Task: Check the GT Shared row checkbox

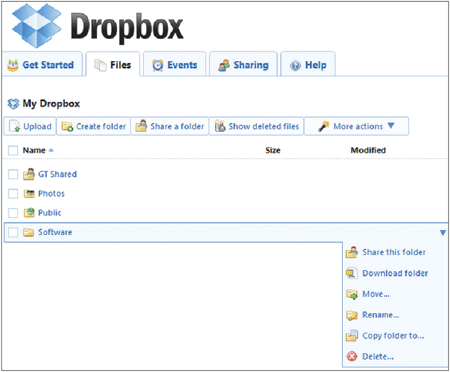Action: (13, 174)
